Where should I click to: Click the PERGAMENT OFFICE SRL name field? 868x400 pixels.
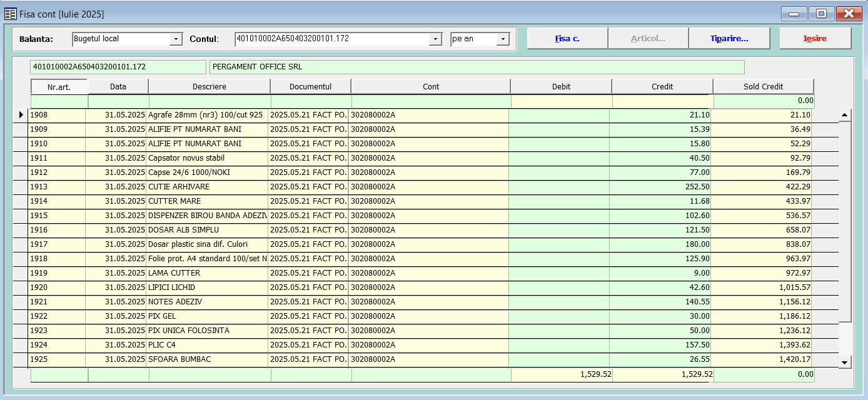point(477,67)
